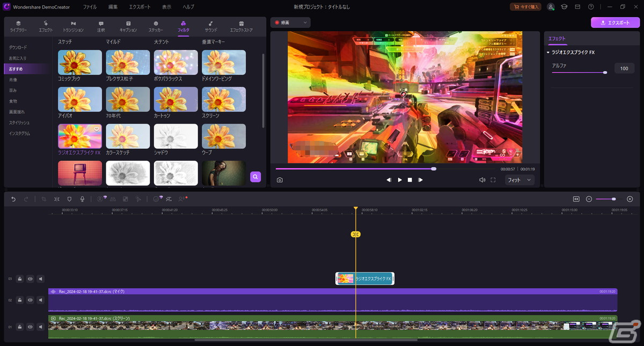Open the 表示 menu

pos(167,7)
